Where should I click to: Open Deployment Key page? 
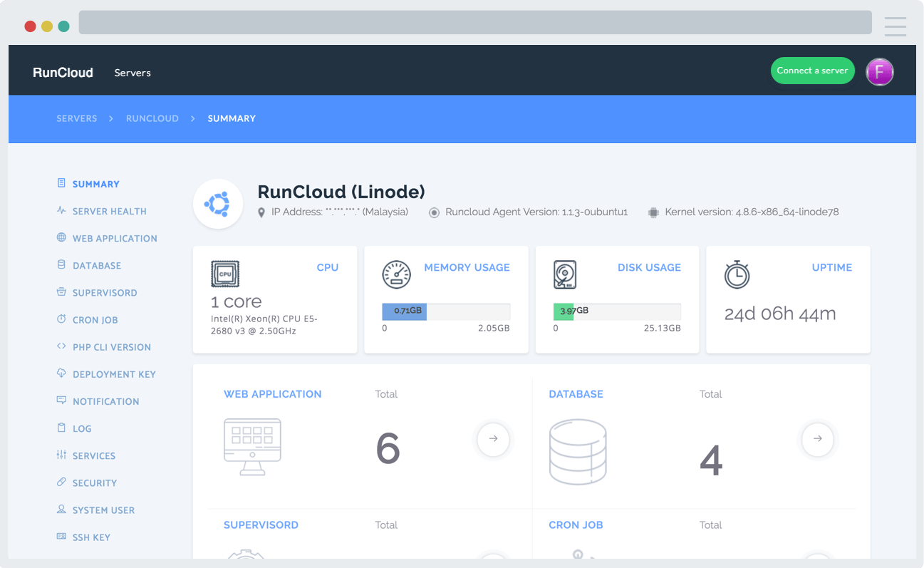[114, 374]
